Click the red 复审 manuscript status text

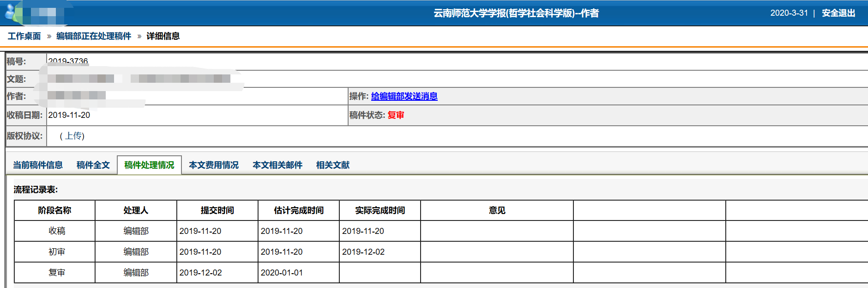[x=396, y=115]
